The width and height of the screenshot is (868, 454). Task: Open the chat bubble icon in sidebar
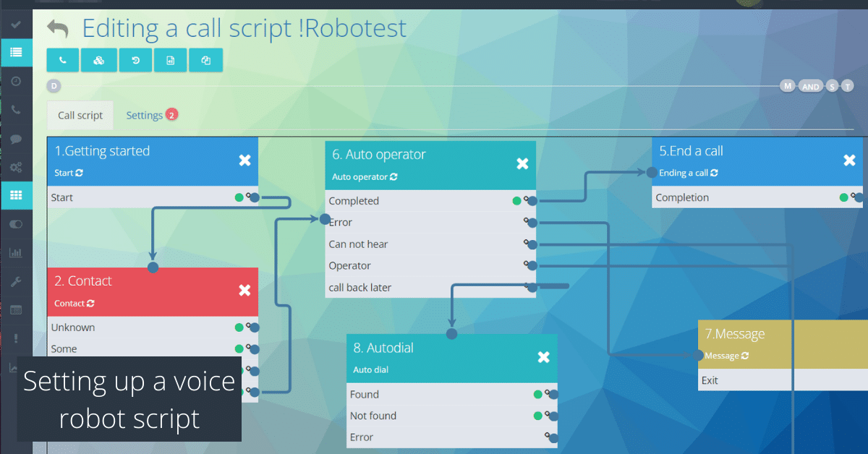coord(16,138)
